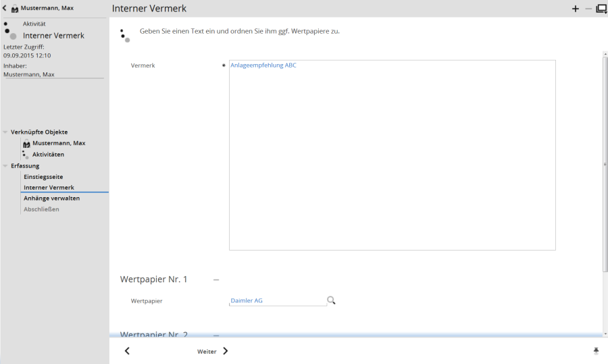Click the Weiter button
The image size is (608, 364).
click(207, 351)
